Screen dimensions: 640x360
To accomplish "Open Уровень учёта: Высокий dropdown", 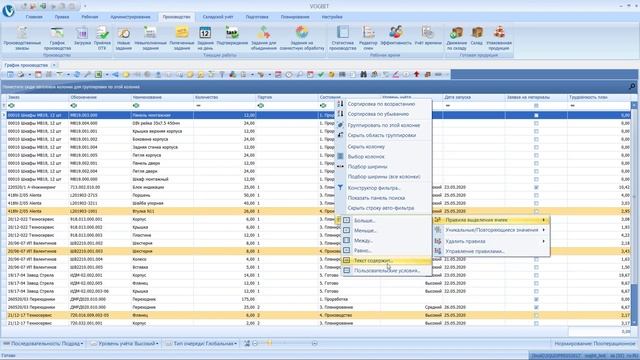I will [x=124, y=344].
